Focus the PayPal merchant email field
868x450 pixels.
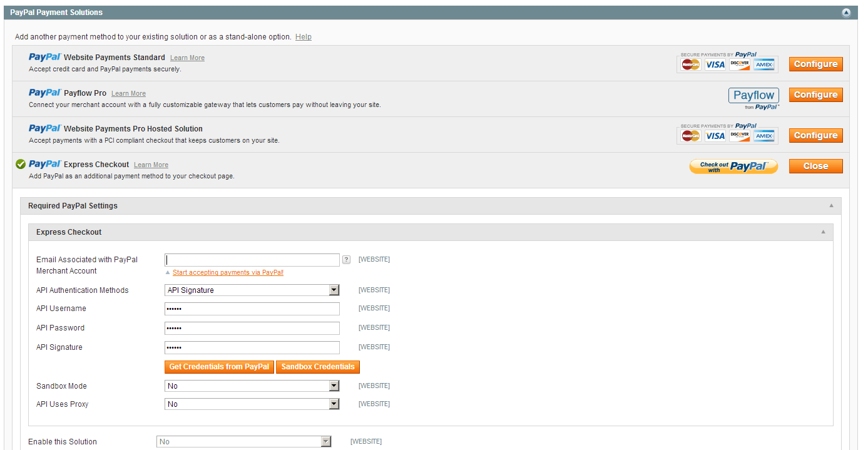252,260
